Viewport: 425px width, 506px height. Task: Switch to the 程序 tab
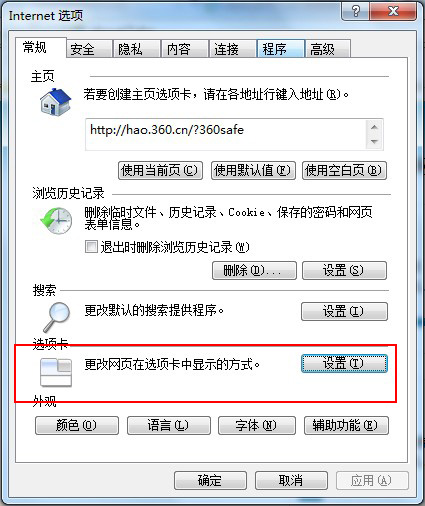point(280,49)
